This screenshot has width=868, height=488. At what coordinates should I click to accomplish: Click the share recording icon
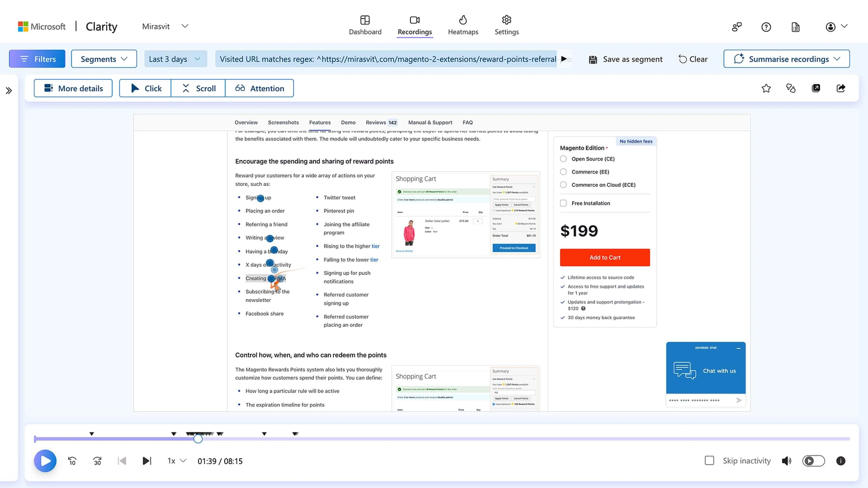tap(841, 88)
